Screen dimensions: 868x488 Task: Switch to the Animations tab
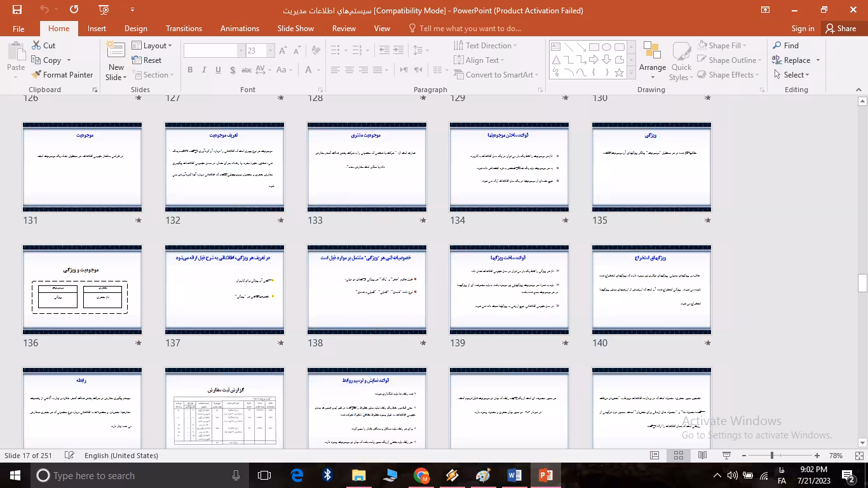240,28
